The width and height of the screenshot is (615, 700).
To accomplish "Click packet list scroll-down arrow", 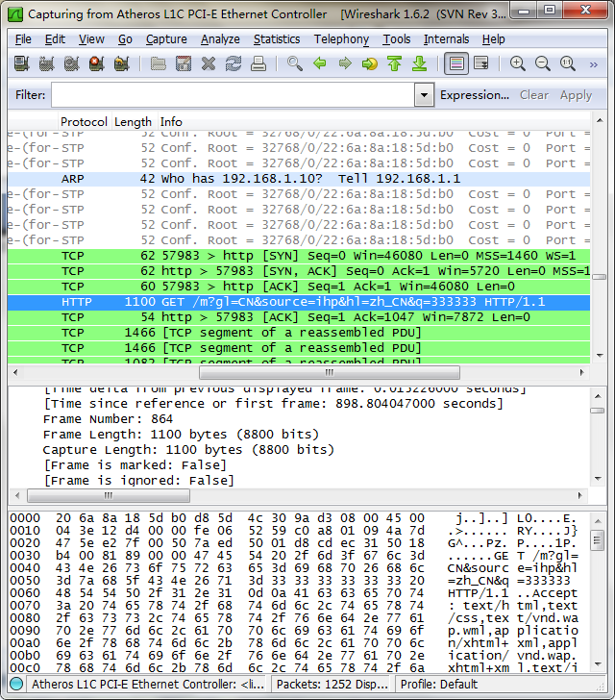I will click(600, 356).
